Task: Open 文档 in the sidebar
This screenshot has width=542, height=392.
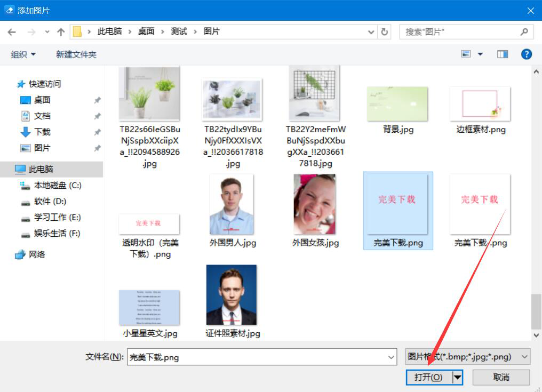Action: tap(42, 116)
